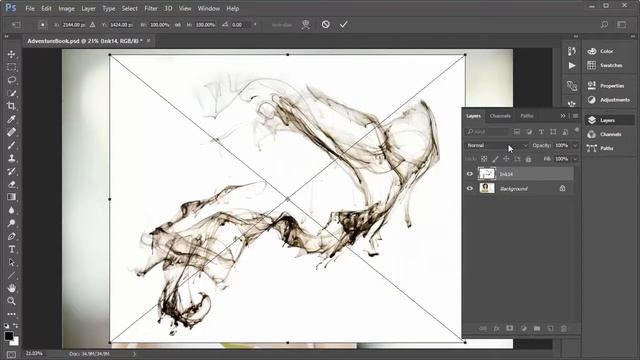Toggle lock position

coord(506,159)
